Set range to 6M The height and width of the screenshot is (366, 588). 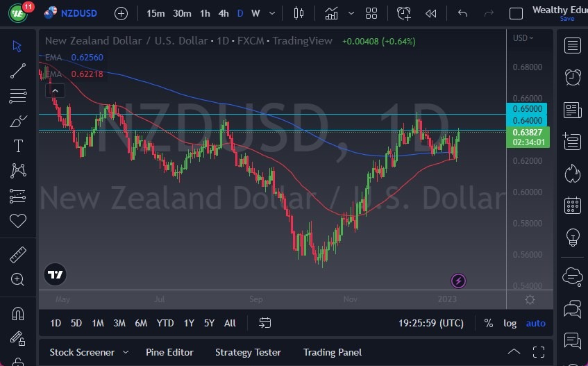coord(141,323)
